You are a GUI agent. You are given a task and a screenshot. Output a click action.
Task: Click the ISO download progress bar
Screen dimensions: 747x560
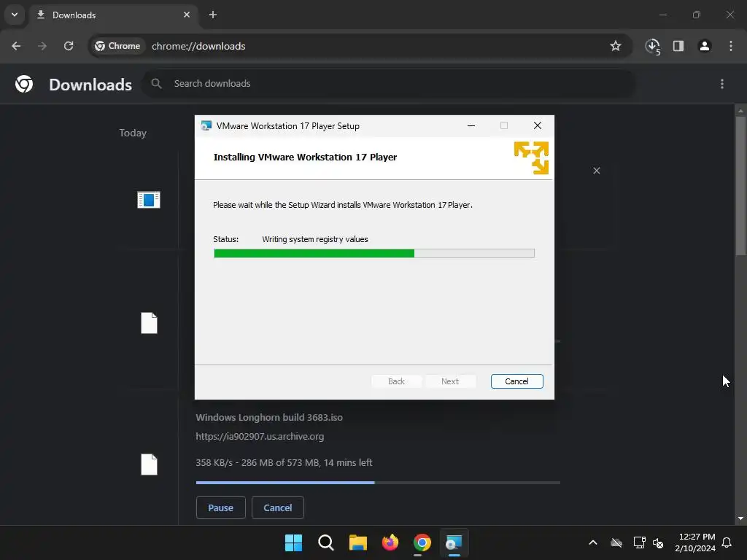(x=378, y=483)
